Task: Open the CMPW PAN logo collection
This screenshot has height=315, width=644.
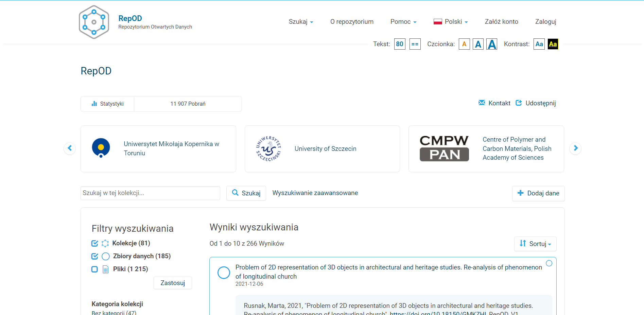Action: [x=444, y=148]
